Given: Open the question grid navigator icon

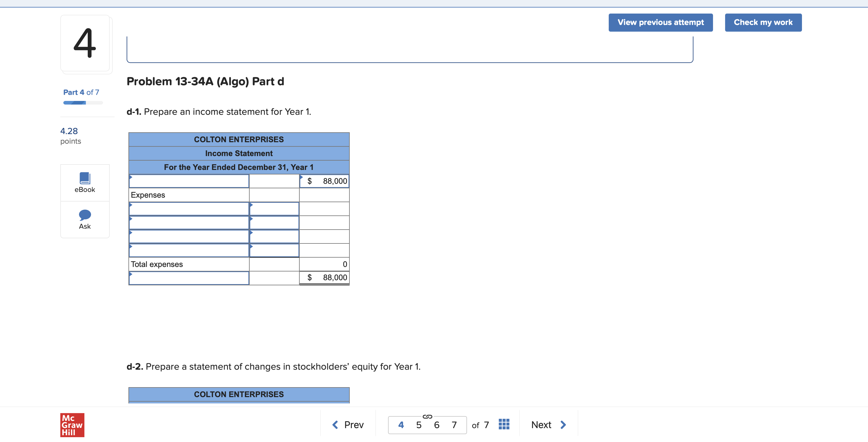Looking at the screenshot, I should tap(503, 424).
